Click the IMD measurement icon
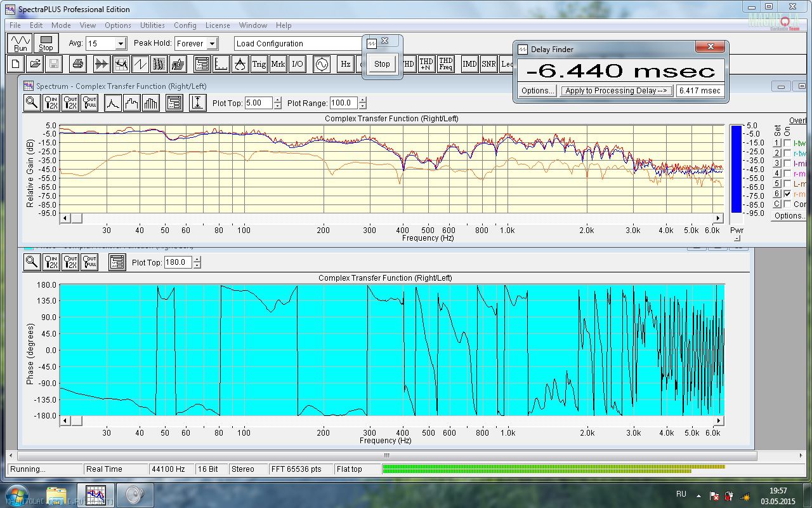The height and width of the screenshot is (508, 812). point(469,64)
